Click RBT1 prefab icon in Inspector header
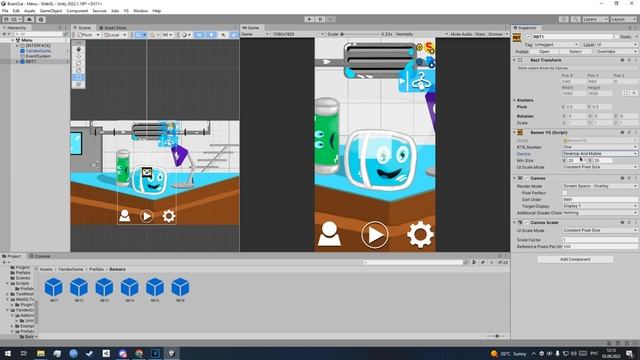This screenshot has width=640, height=360. (x=517, y=37)
